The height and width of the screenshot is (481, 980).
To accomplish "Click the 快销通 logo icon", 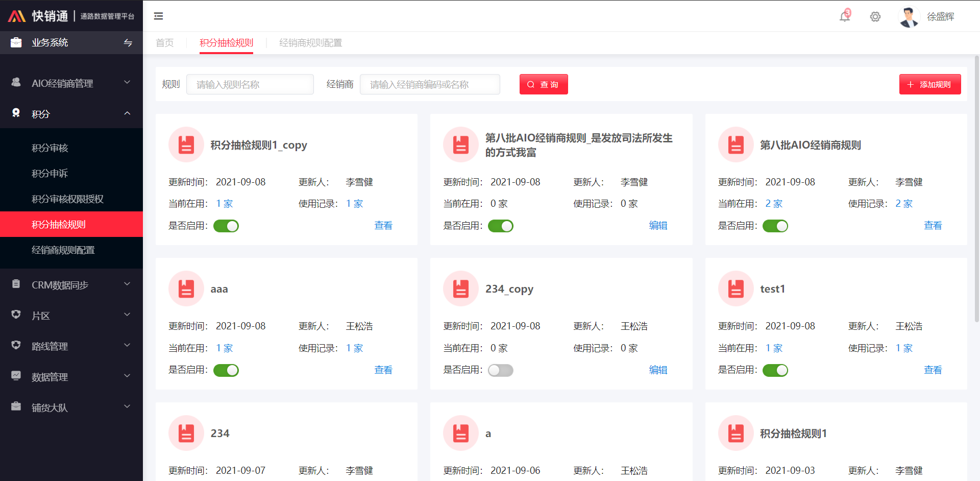I will click(x=17, y=16).
